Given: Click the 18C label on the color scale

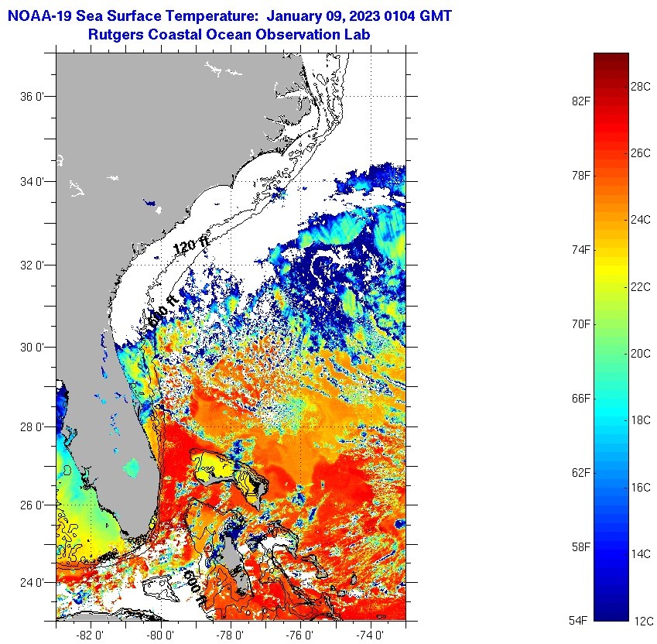Looking at the screenshot, I should [x=641, y=420].
